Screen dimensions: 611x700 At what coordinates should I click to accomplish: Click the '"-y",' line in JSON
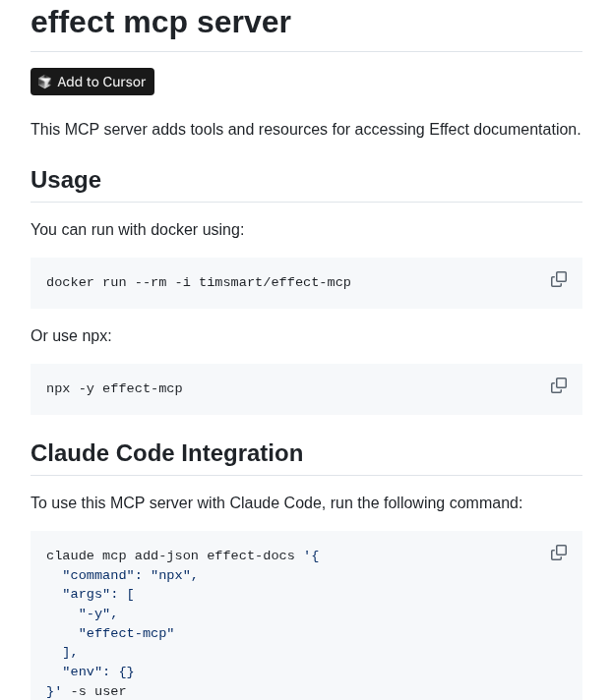97,613
